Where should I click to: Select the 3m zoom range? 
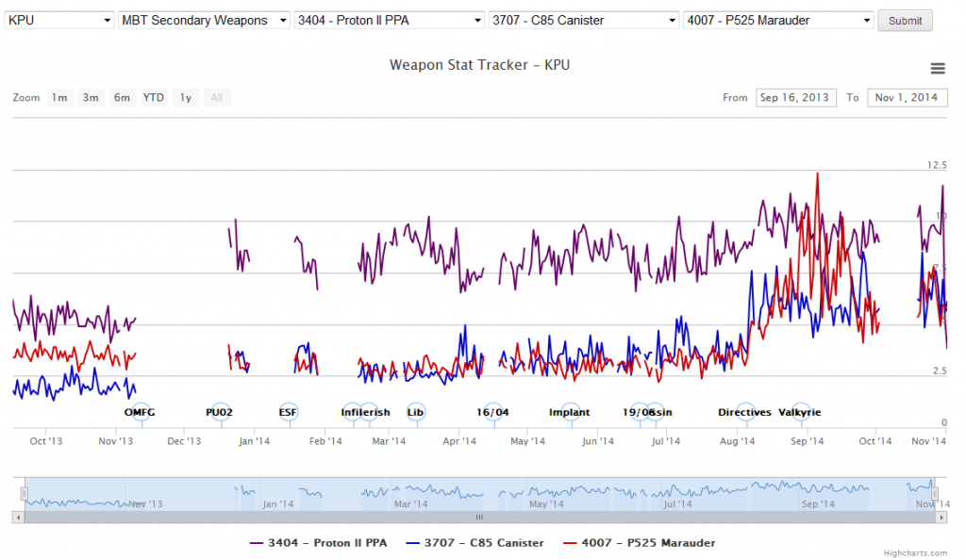pyautogui.click(x=91, y=97)
